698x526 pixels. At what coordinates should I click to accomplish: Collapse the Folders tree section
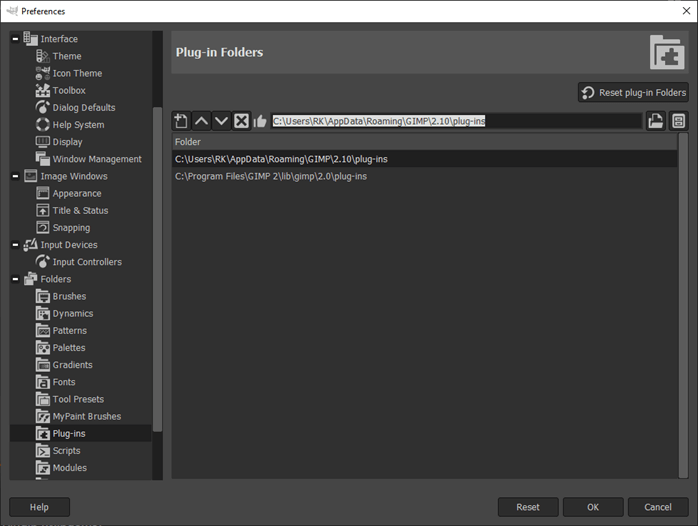15,279
